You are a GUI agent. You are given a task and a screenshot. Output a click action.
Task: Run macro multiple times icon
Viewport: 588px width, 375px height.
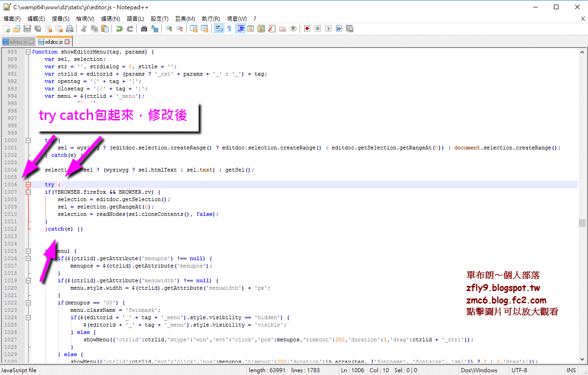339,29
